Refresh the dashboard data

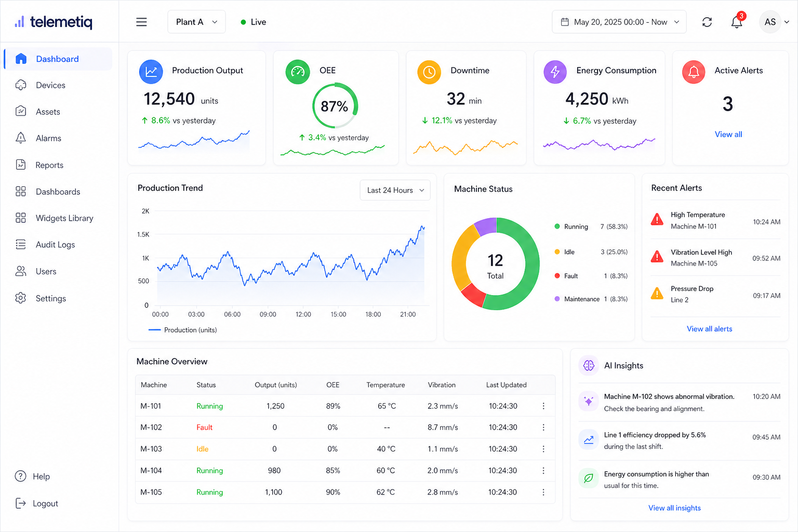coord(707,22)
